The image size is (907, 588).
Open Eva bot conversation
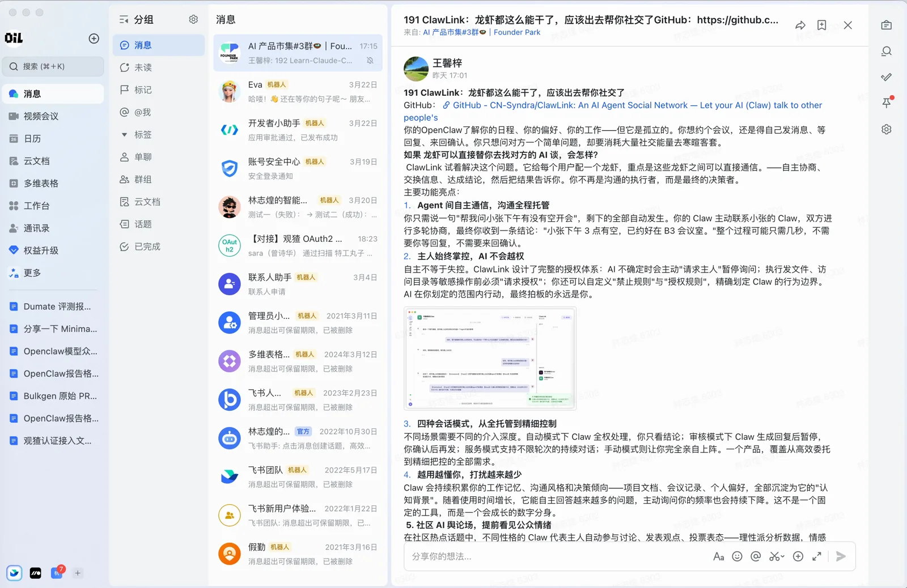tap(298, 91)
